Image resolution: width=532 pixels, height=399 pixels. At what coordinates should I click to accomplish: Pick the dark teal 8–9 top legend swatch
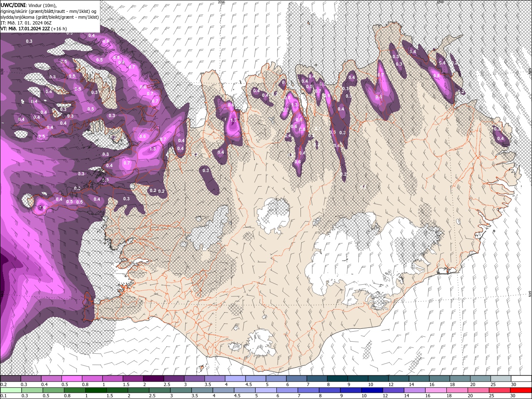[337, 379]
